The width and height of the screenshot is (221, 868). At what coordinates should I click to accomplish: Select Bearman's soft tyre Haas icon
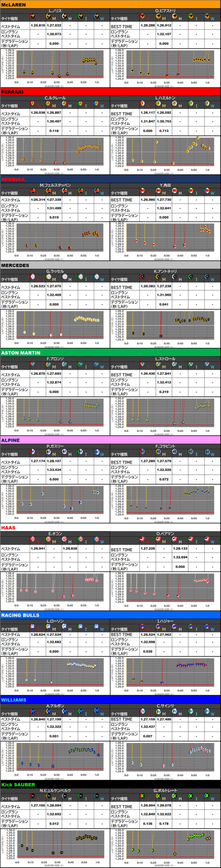142,539
